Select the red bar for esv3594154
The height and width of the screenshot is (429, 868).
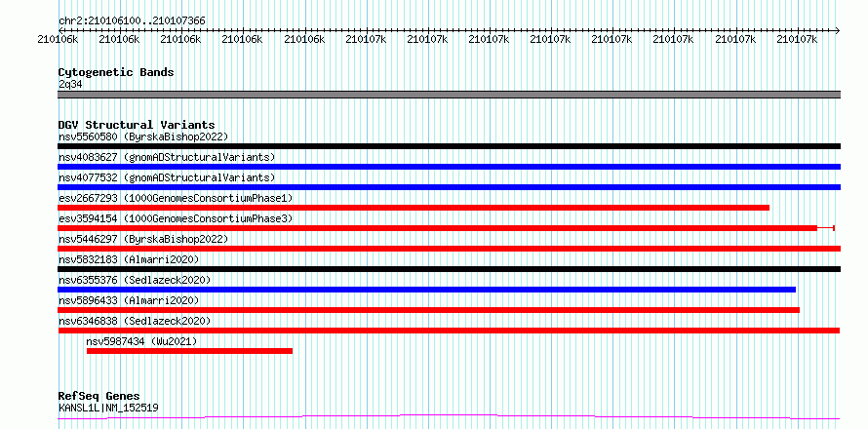[437, 228]
